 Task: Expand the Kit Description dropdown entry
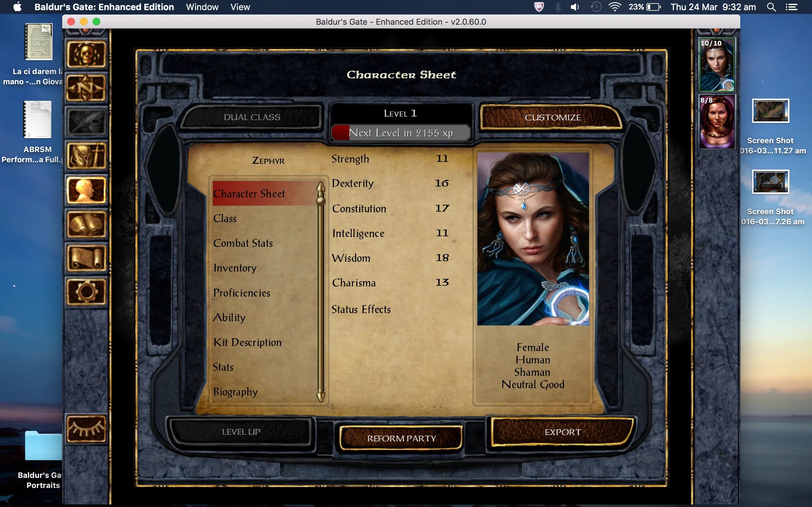point(247,342)
